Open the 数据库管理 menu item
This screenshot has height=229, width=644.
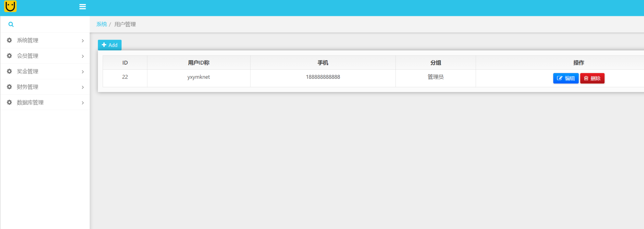click(x=45, y=102)
